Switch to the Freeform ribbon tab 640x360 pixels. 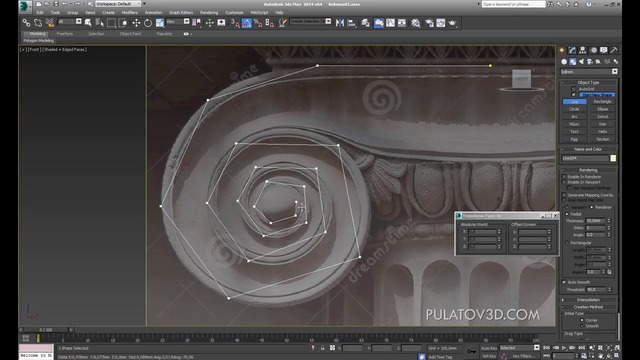coord(64,34)
